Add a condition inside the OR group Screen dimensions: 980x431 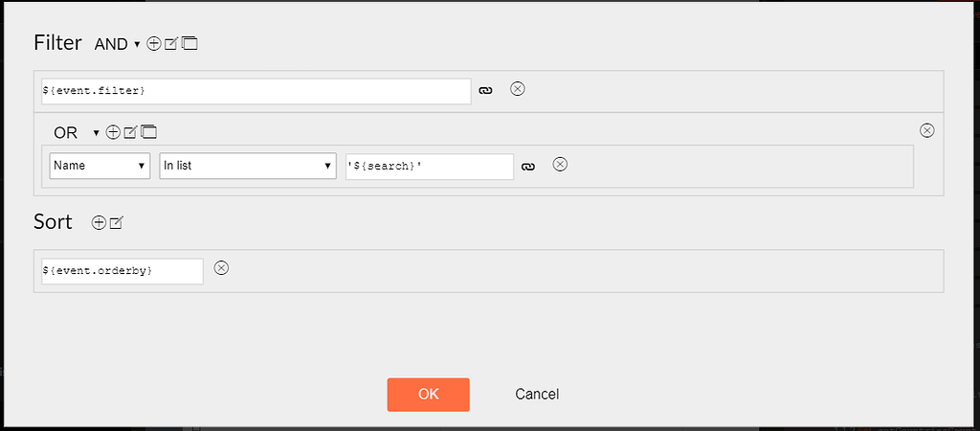pyautogui.click(x=113, y=132)
